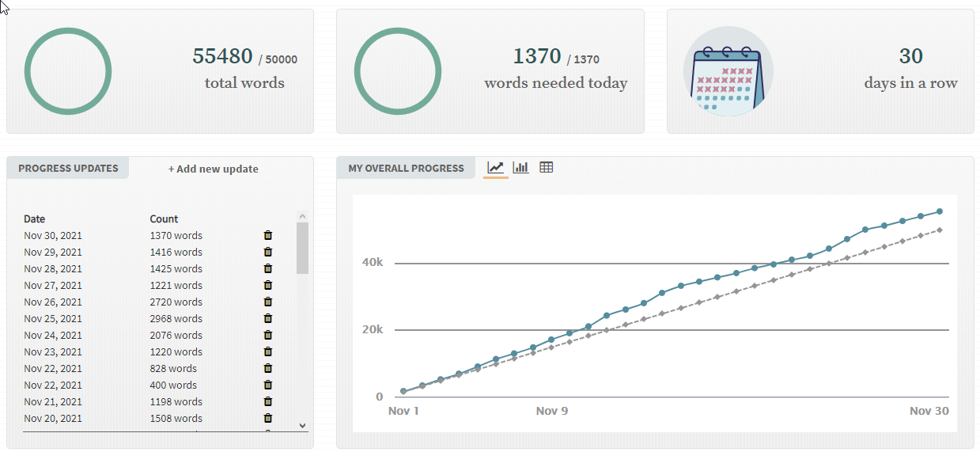Delete the Nov 29, 2021 update
Image resolution: width=980 pixels, height=452 pixels.
pos(268,252)
